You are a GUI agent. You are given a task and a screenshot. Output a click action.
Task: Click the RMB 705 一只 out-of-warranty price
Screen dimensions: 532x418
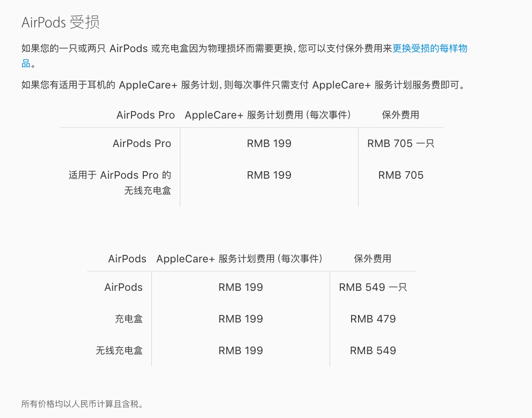click(x=400, y=143)
